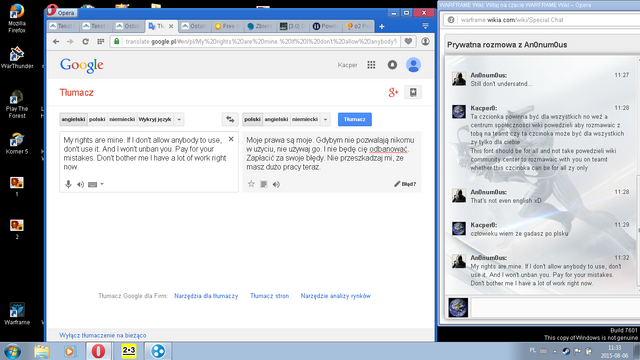The height and width of the screenshot is (360, 640).
Task: Reload the page in Opera
Action: click(85, 41)
